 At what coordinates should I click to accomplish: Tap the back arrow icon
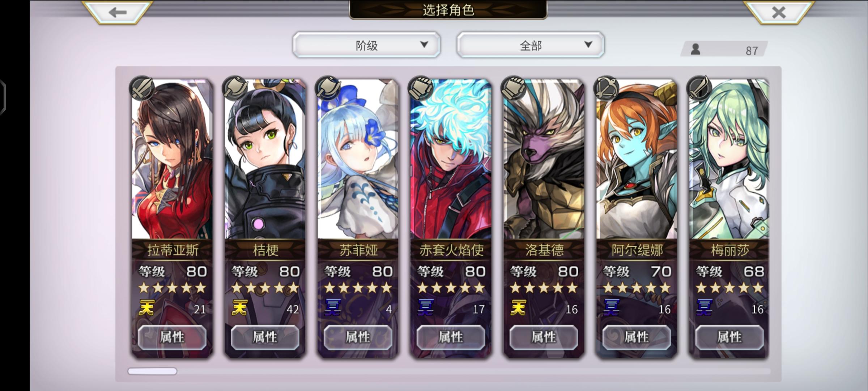point(118,12)
